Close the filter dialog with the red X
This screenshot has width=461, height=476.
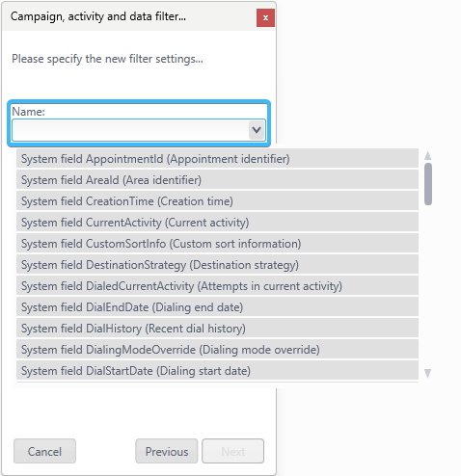(x=265, y=17)
